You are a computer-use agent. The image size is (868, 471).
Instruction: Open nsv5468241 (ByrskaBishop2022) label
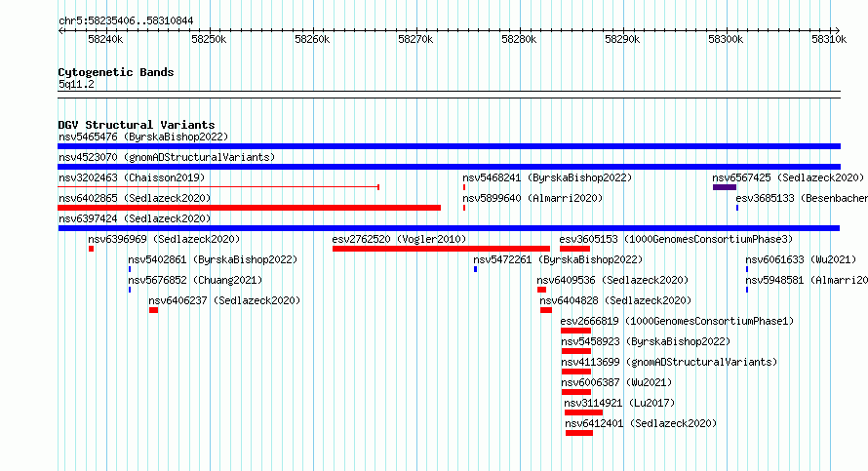click(x=547, y=177)
